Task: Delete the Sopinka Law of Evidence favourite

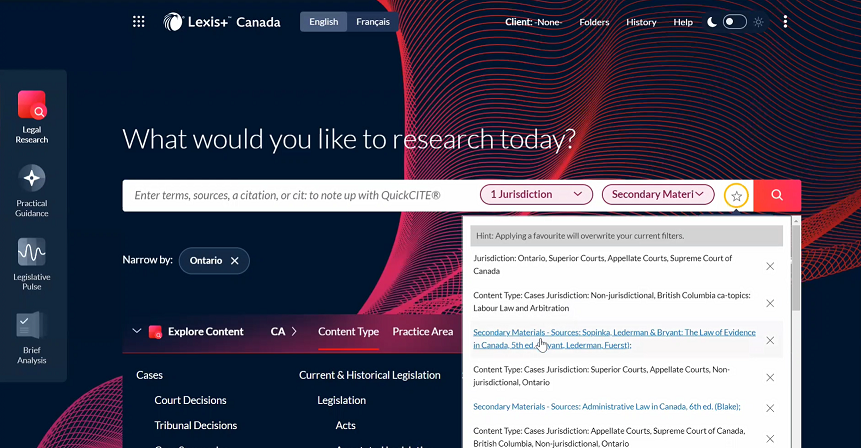Action: pyautogui.click(x=770, y=340)
